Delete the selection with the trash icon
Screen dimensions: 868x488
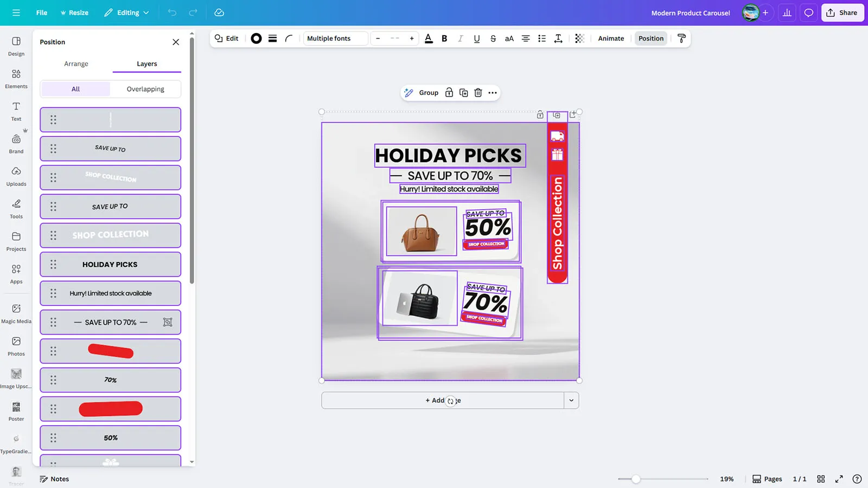coord(478,93)
